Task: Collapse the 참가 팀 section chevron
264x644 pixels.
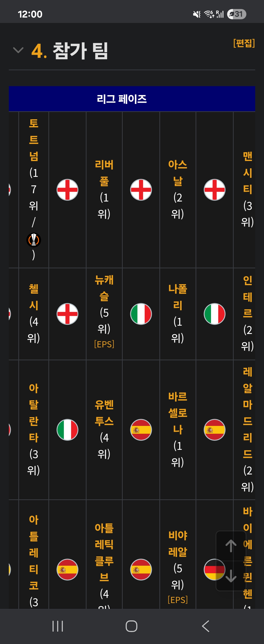Action: pyautogui.click(x=18, y=50)
